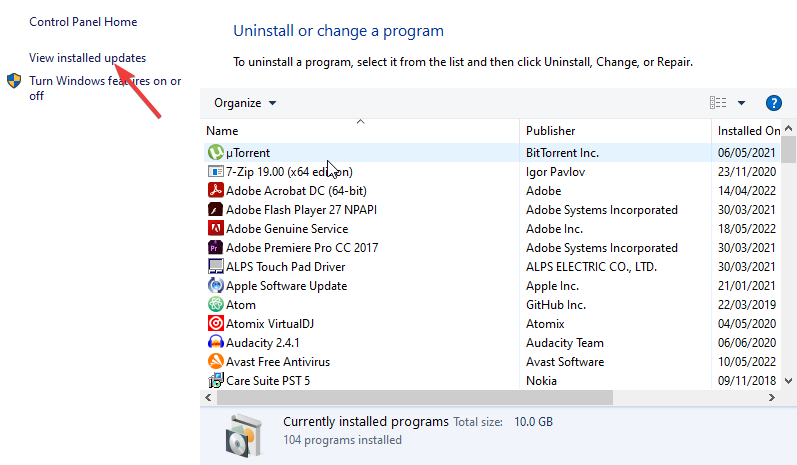
Task: Select the ALPS Touch Pad Driver name
Action: tap(286, 267)
